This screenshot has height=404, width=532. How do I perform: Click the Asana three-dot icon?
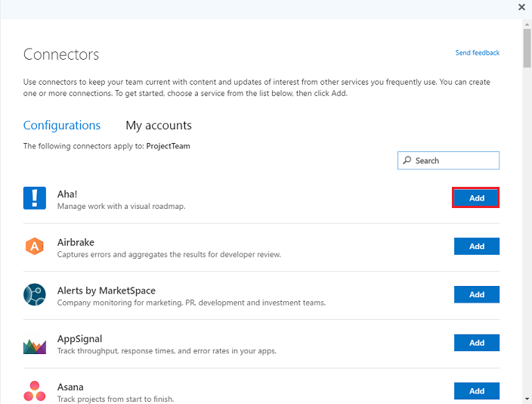pos(35,391)
